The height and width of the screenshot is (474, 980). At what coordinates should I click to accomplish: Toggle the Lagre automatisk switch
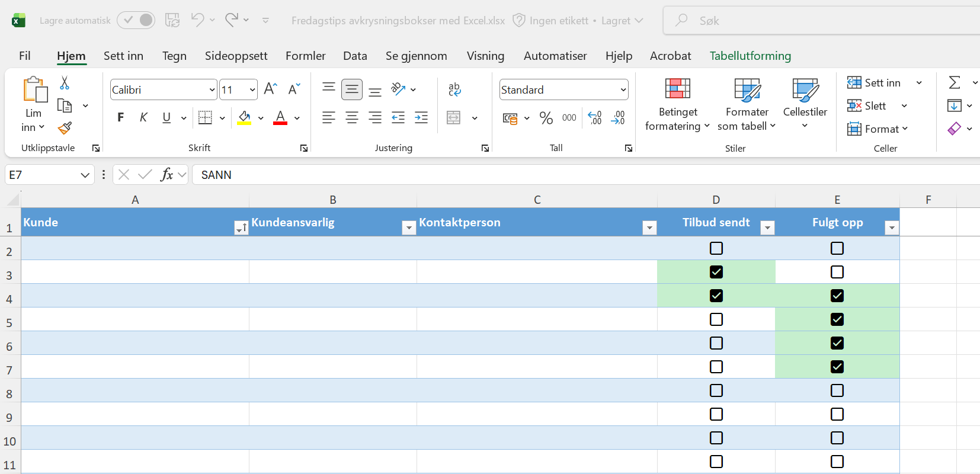point(136,20)
